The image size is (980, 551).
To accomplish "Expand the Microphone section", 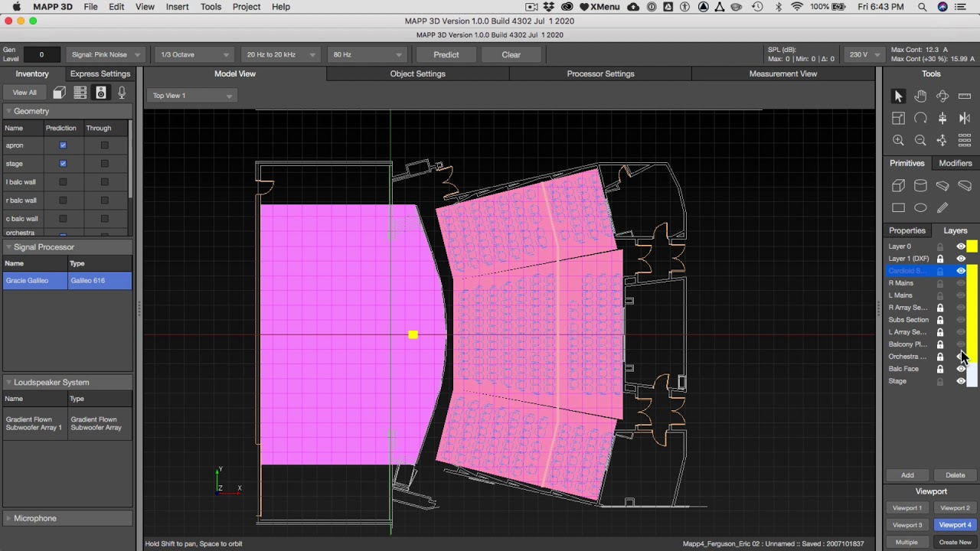I will pos(8,518).
